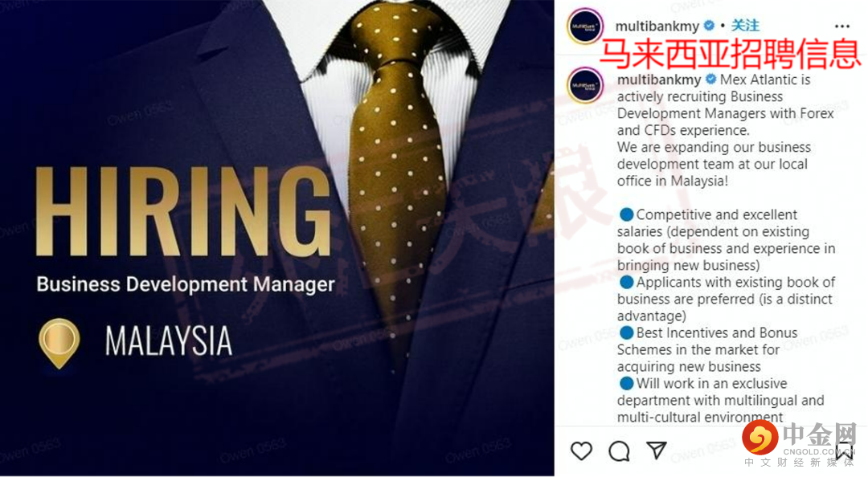This screenshot has width=868, height=477.
Task: Click red 马来西亚招聘信息 heading
Action: (x=731, y=54)
